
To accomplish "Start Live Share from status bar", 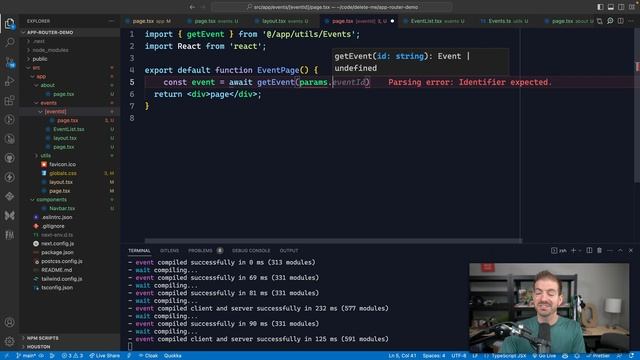I will [104, 356].
